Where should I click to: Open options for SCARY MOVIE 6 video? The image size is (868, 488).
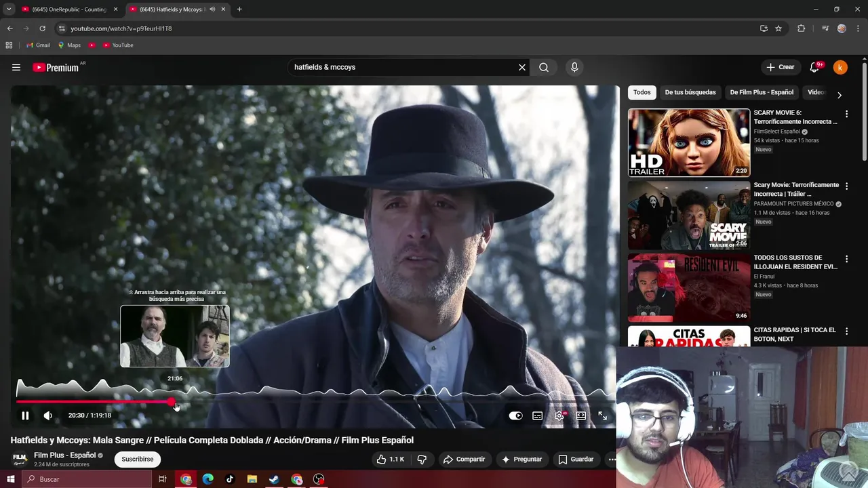[x=846, y=114]
